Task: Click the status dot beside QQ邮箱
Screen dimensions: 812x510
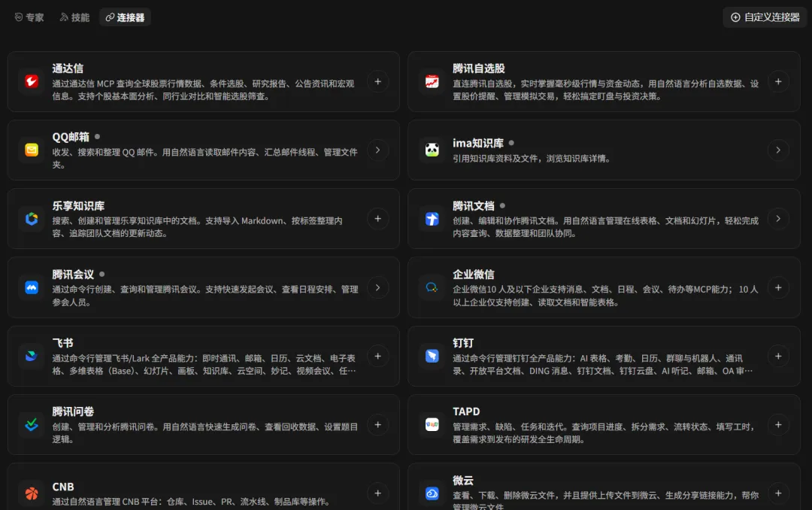Action: [x=97, y=136]
